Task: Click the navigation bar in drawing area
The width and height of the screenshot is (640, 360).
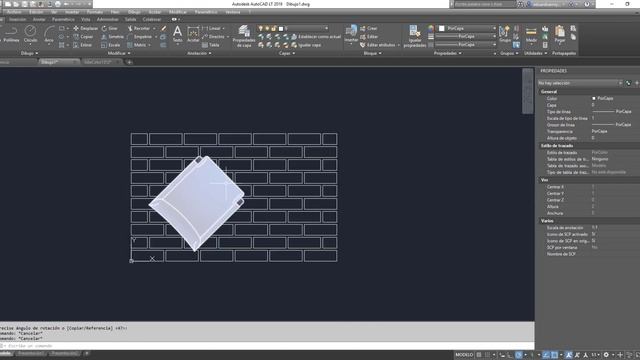Action: pyautogui.click(x=527, y=91)
